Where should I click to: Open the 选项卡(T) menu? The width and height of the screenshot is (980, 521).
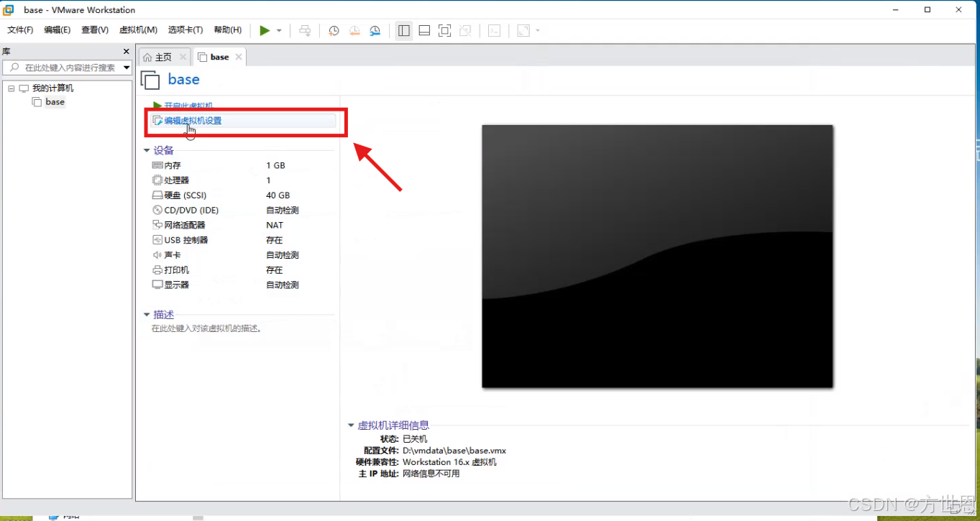point(186,30)
